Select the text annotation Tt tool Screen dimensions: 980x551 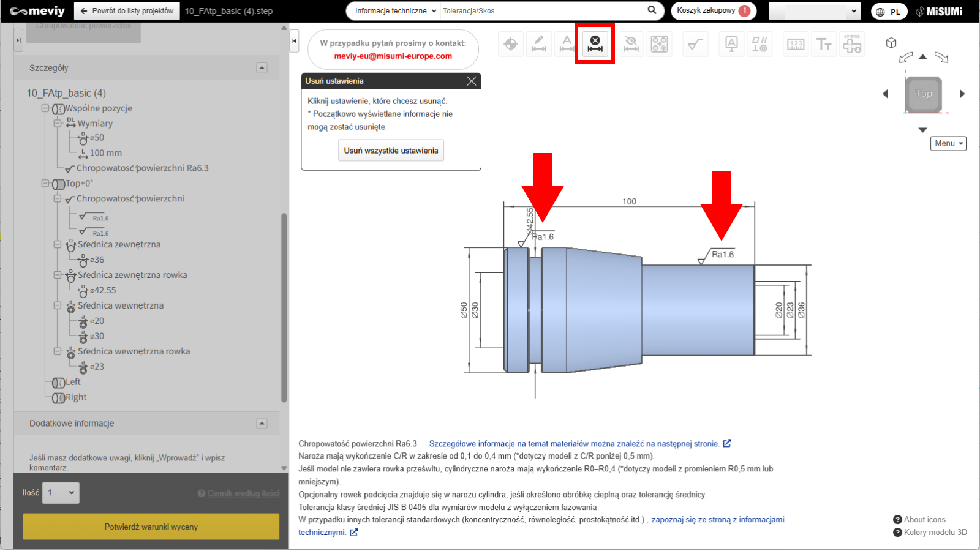[824, 44]
